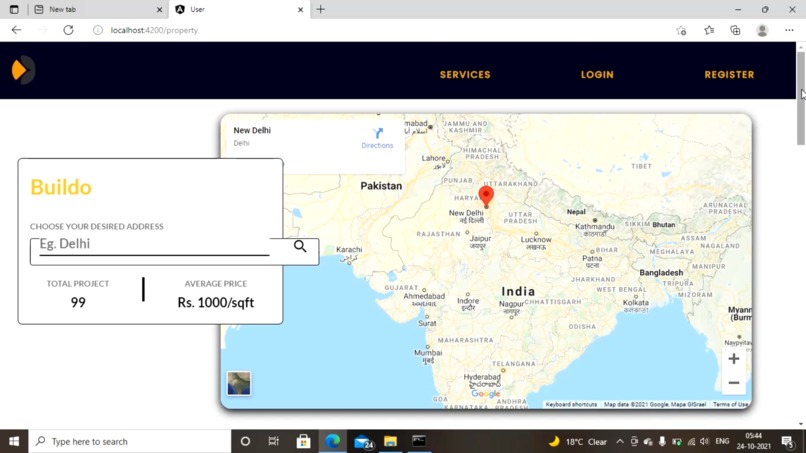Focus the 'Eg. Delhi' address input field
The image size is (806, 453).
tap(154, 244)
